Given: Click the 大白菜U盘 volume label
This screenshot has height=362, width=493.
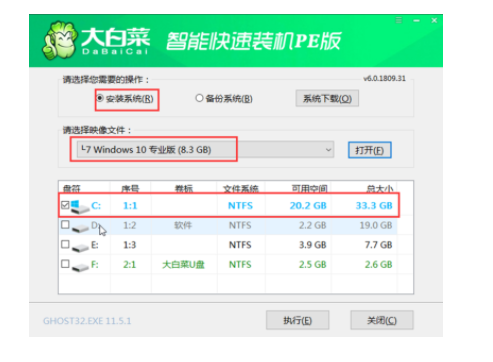Looking at the screenshot, I should (x=183, y=265).
